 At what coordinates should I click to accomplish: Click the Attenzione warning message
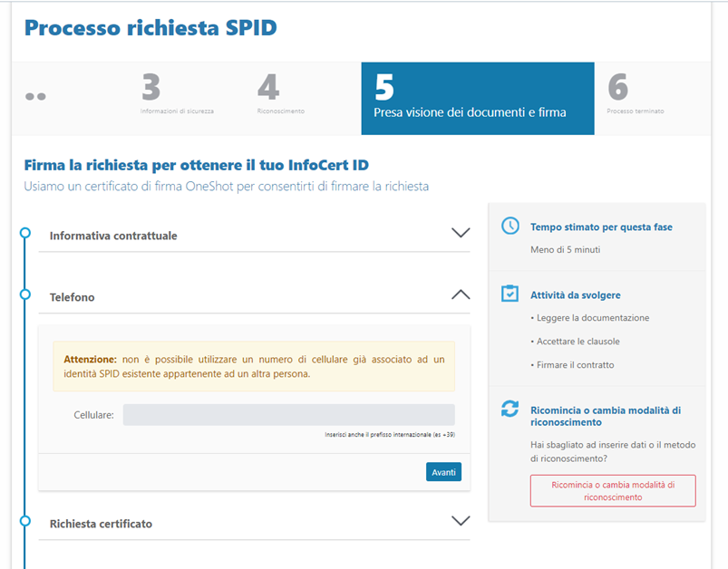point(254,366)
